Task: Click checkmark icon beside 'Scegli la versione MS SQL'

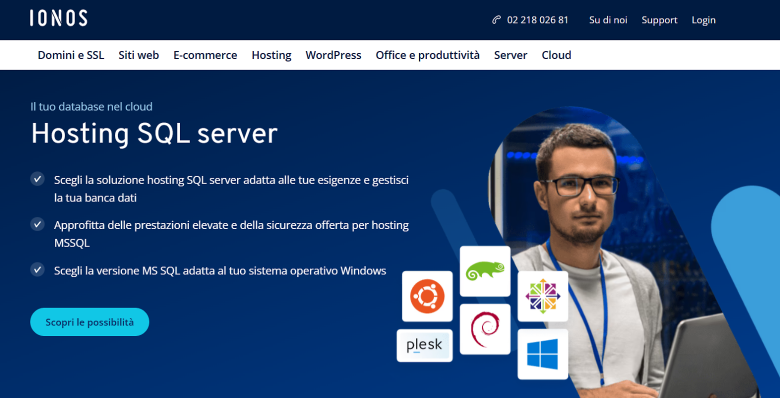Action: tap(37, 270)
